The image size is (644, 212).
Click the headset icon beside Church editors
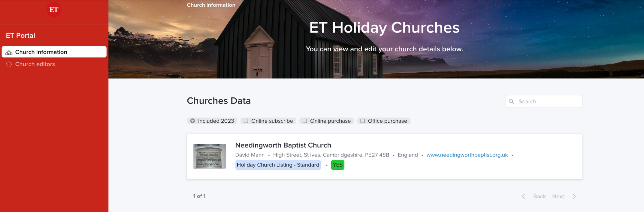point(9,65)
